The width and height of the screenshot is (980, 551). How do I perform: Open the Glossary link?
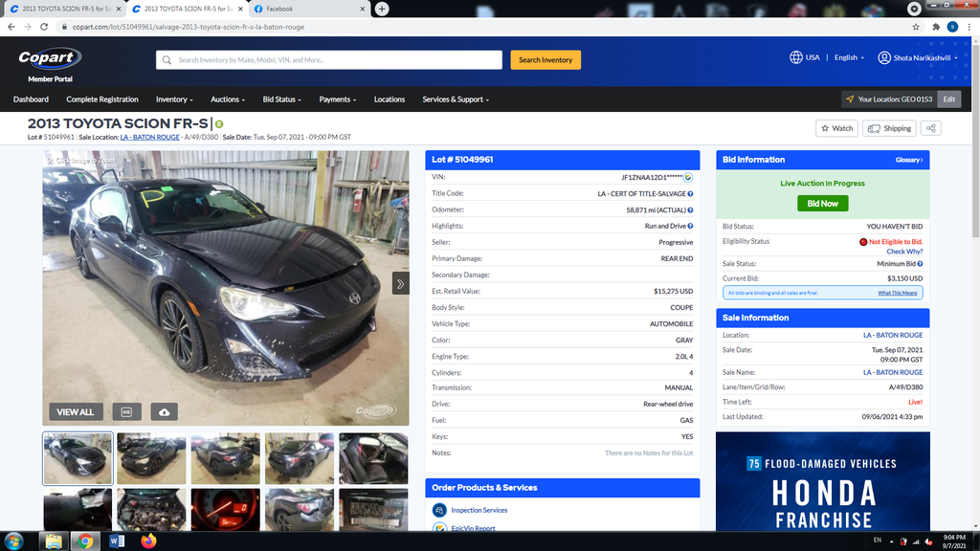(909, 160)
